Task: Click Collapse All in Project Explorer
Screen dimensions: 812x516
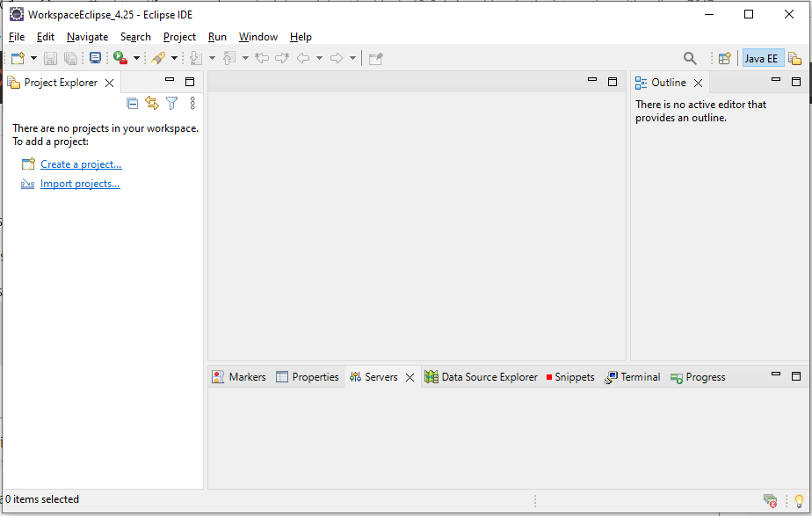Action: coord(133,104)
